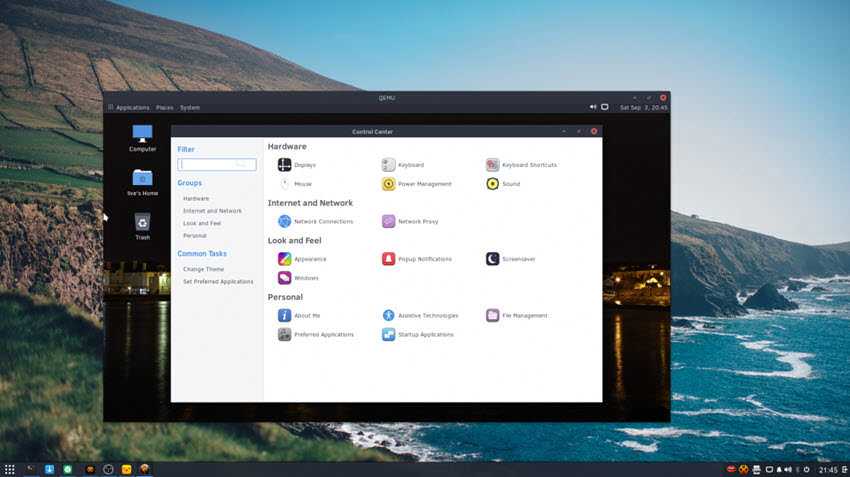Viewport: 850px width, 477px height.
Task: Focus the Filter search field
Action: point(217,164)
